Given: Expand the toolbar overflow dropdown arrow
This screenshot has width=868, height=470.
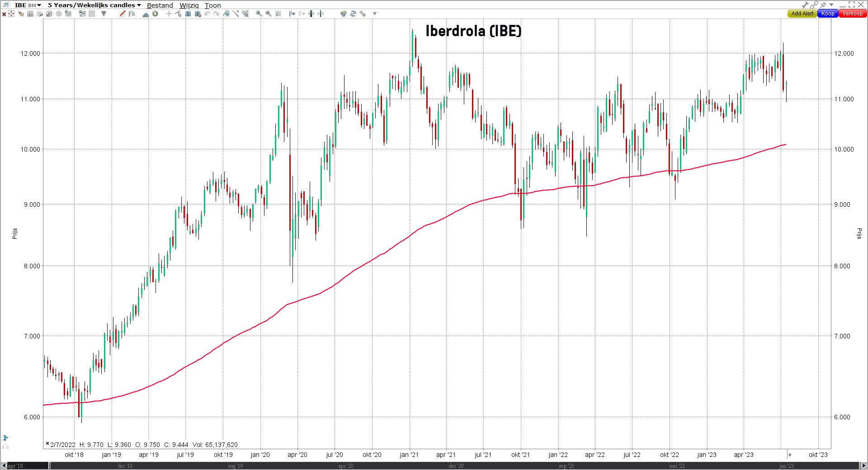Looking at the screenshot, I should [375, 14].
